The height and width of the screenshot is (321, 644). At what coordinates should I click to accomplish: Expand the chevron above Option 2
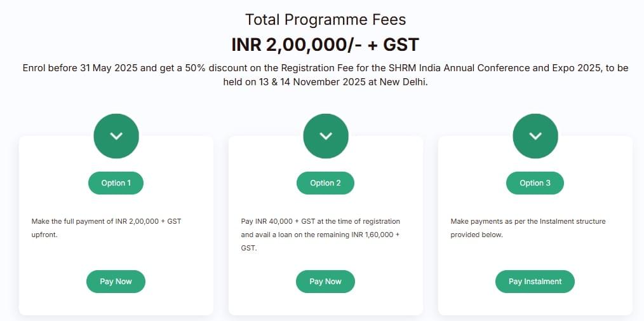[x=325, y=136]
